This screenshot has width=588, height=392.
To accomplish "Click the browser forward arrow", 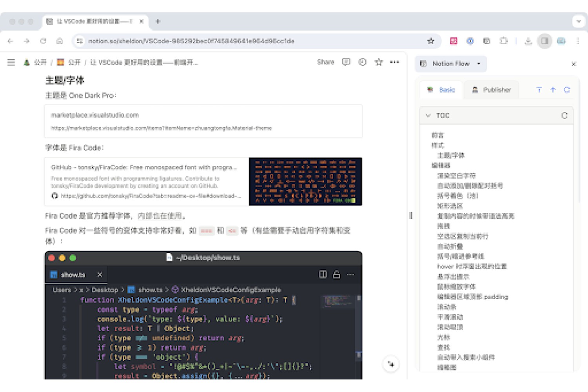I will [26, 41].
